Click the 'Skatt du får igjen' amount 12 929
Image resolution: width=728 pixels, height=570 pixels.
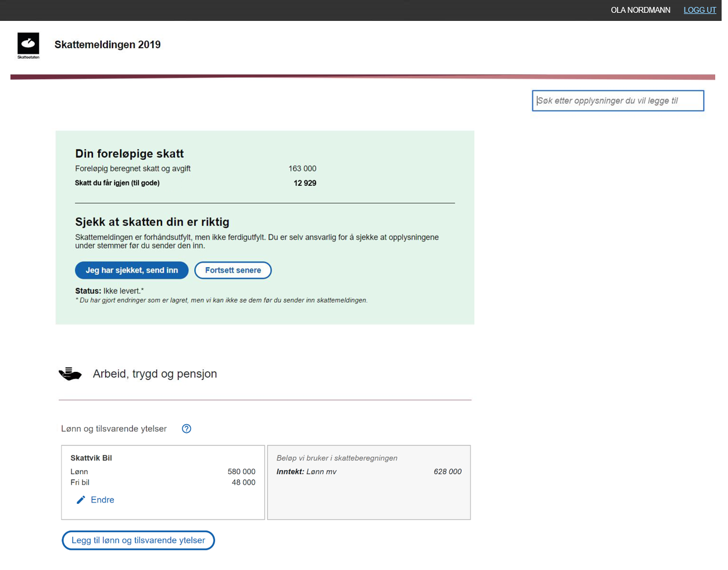coord(305,183)
